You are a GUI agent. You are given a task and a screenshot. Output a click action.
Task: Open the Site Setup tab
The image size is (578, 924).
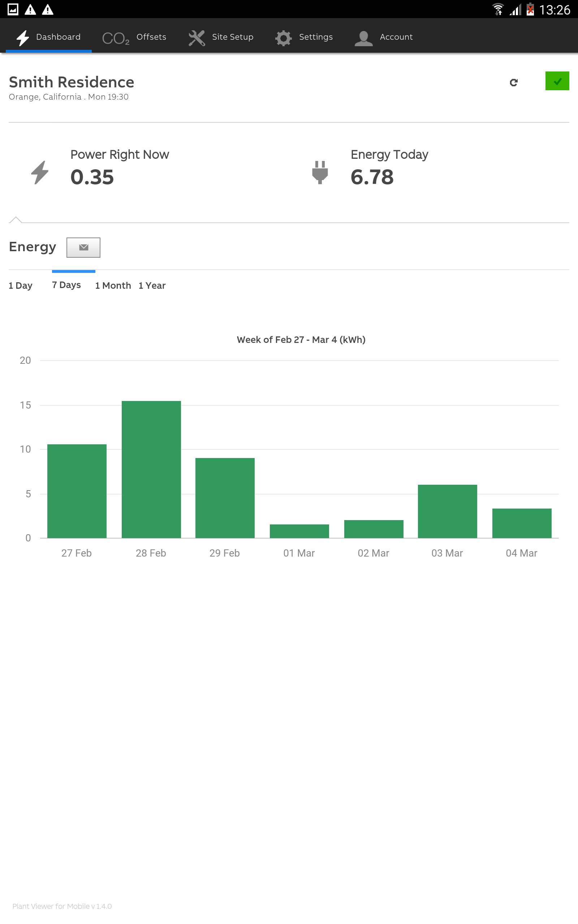click(x=221, y=37)
